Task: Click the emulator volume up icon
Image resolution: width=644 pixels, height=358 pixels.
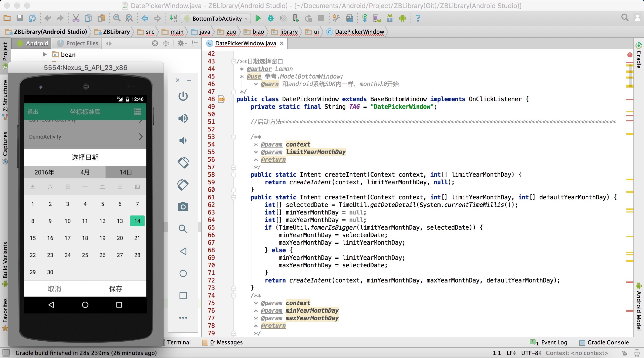Action: tap(183, 118)
